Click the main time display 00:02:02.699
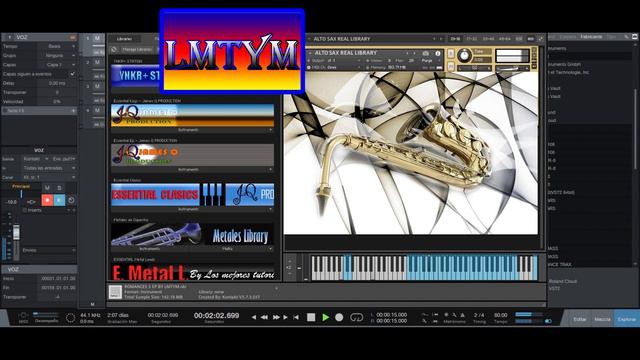This screenshot has height=360, width=640. 216,316
